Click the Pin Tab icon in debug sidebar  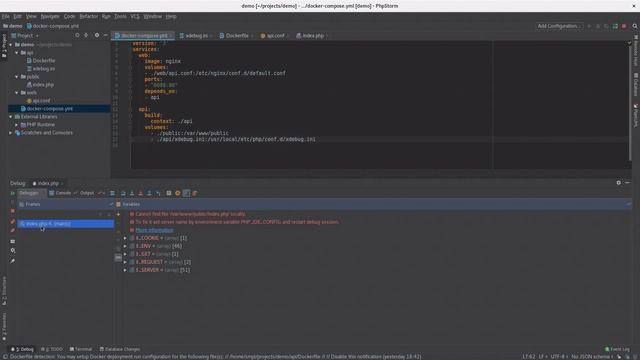coord(13,261)
